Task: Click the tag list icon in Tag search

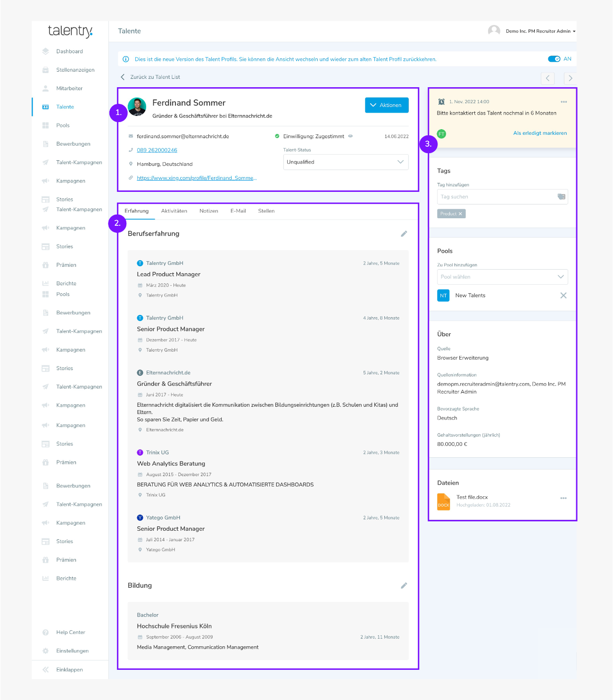Action: [x=561, y=197]
